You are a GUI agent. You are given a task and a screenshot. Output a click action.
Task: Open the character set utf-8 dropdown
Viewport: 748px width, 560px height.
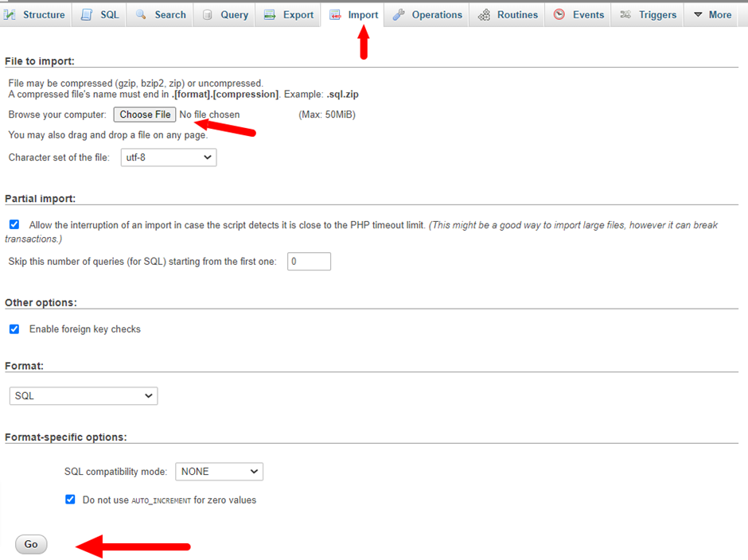coord(169,157)
